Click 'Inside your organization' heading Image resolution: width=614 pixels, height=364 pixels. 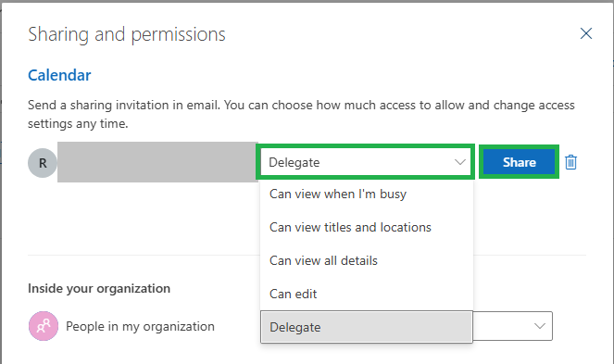(99, 289)
